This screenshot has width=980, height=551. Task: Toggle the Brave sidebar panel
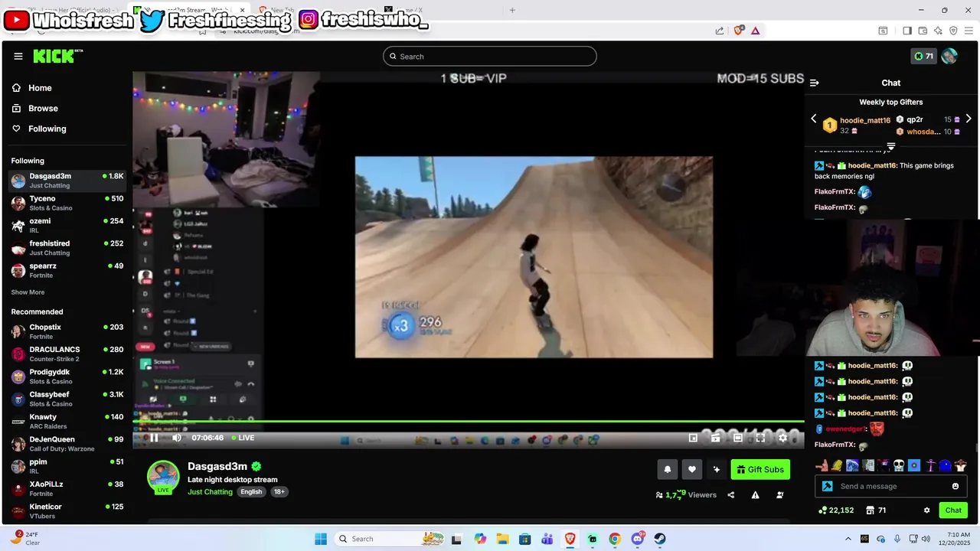click(x=907, y=31)
